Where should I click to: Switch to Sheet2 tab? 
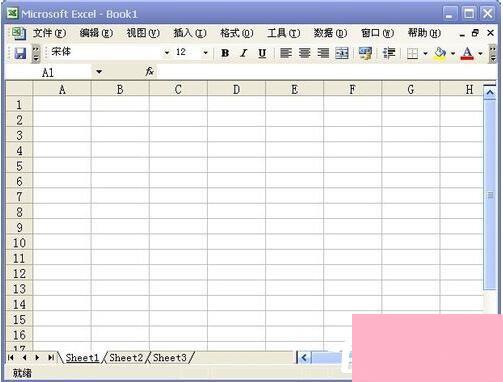[126, 358]
